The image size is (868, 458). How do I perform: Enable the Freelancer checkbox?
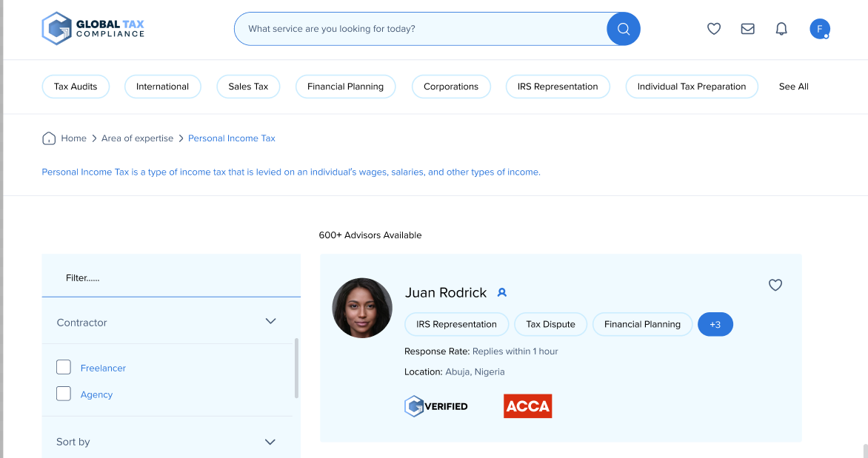pyautogui.click(x=64, y=367)
